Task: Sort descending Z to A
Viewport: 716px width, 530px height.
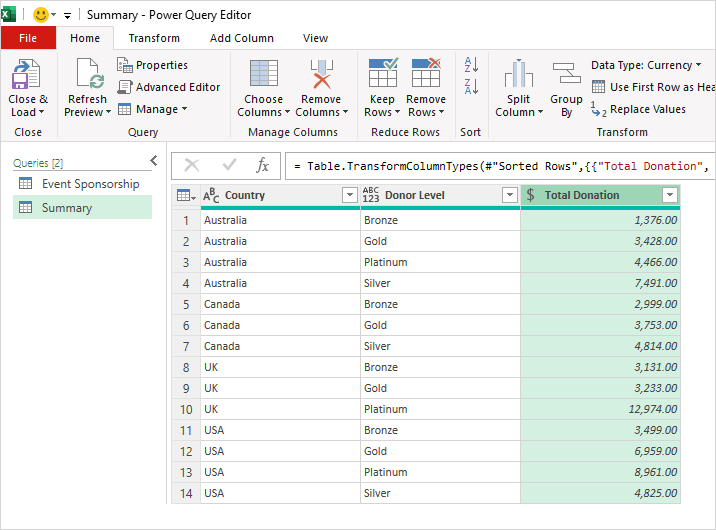Action: 471,86
